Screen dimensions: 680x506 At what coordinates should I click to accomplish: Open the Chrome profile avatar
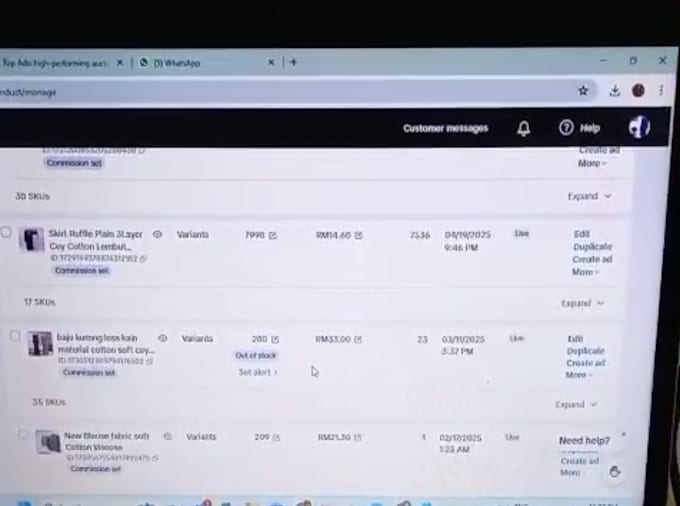638,90
